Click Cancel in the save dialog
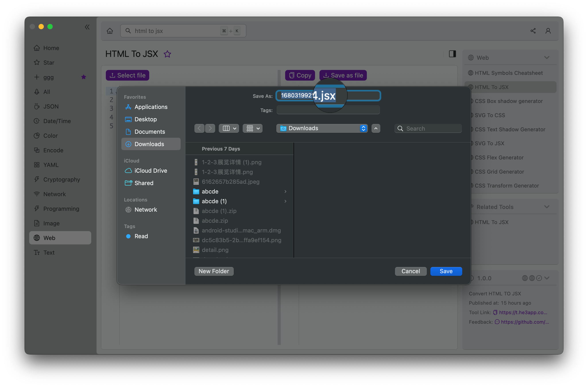Viewport: 588px width, 387px height. [x=411, y=271]
